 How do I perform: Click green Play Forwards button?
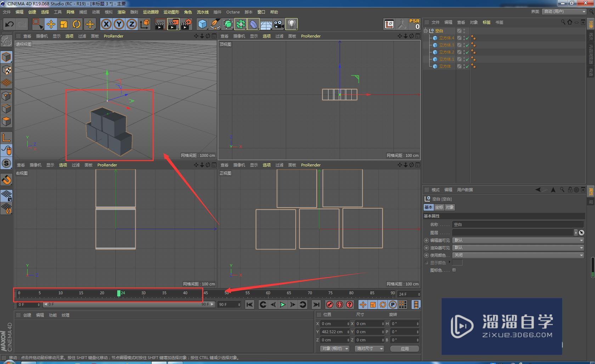[x=282, y=305]
